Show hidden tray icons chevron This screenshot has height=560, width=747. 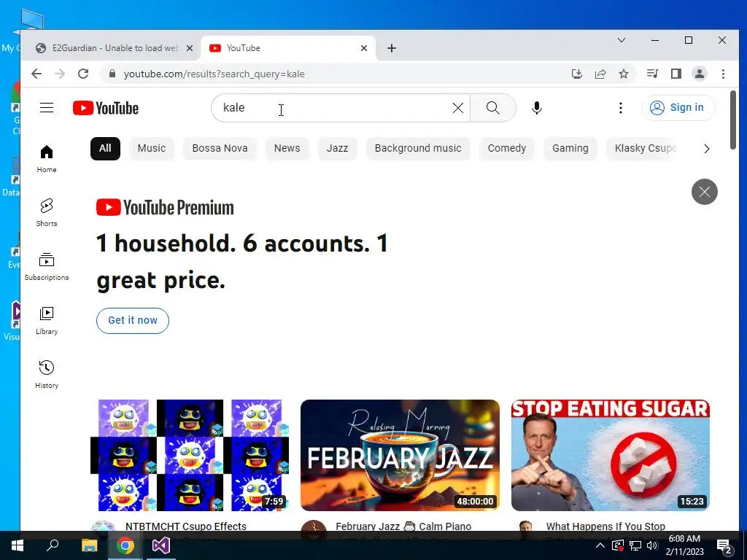pyautogui.click(x=600, y=545)
